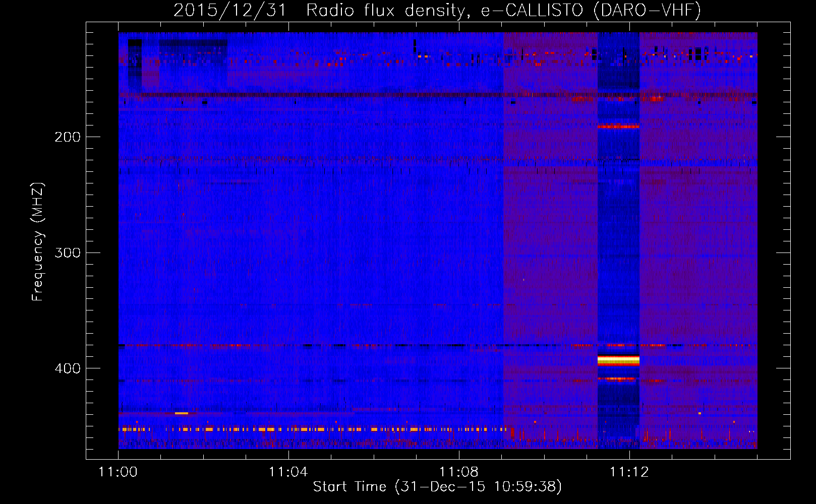Click the 'Frequency (MHZ)' axis label

(38, 242)
